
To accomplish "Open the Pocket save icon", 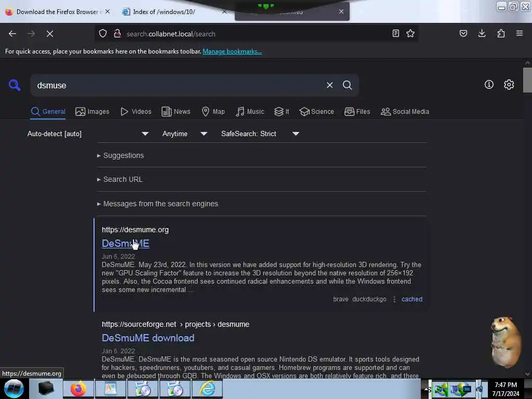I will [x=463, y=33].
